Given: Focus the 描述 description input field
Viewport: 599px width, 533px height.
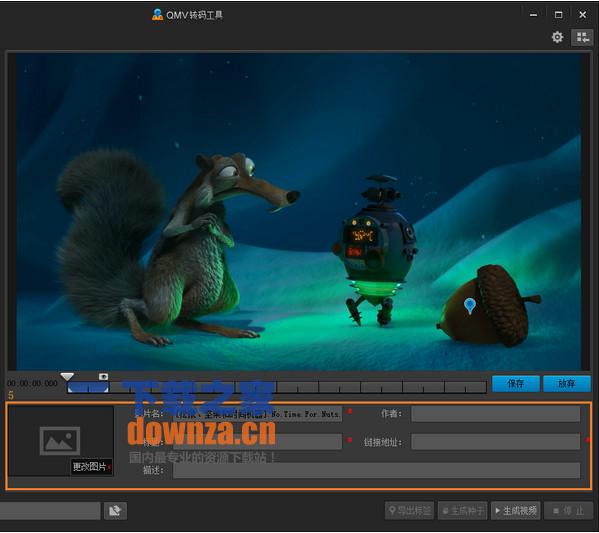Looking at the screenshot, I should tap(376, 470).
